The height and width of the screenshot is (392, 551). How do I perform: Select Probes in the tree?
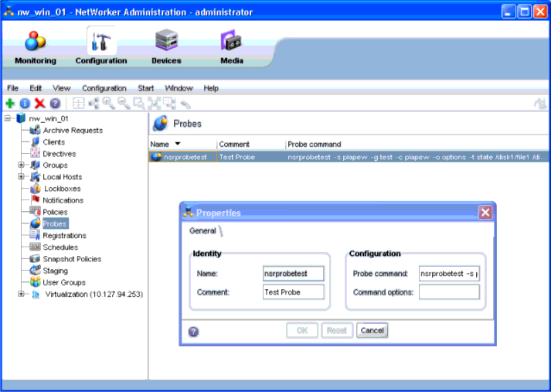(x=55, y=223)
